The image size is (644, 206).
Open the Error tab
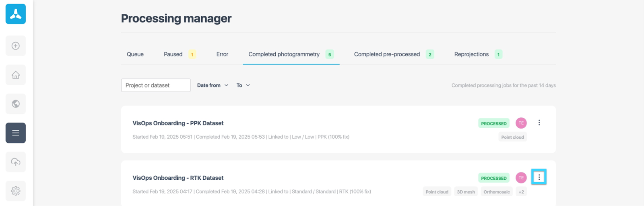[x=222, y=54]
